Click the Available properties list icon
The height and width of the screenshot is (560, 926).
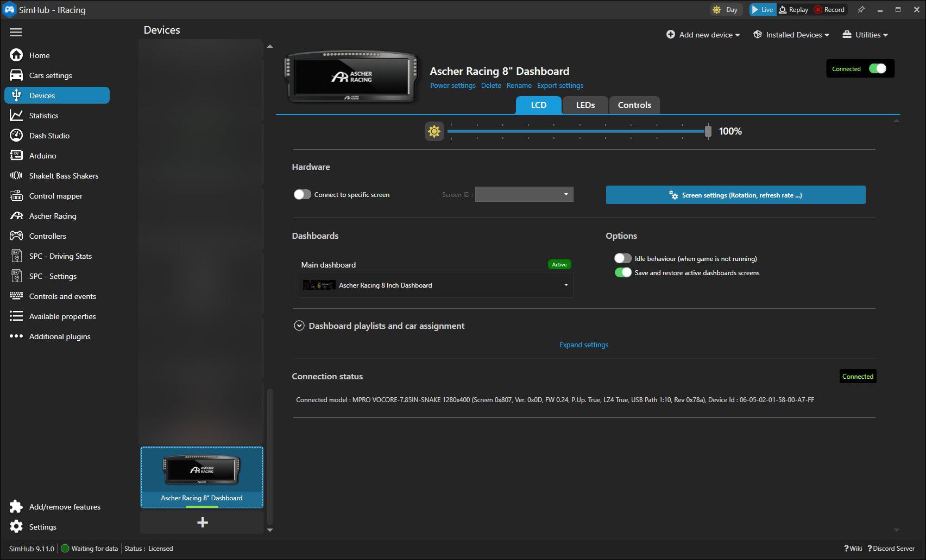point(16,316)
